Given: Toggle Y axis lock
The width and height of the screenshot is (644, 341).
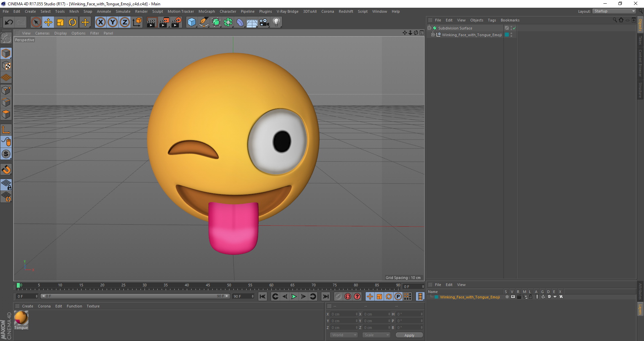Looking at the screenshot, I should click(113, 22).
